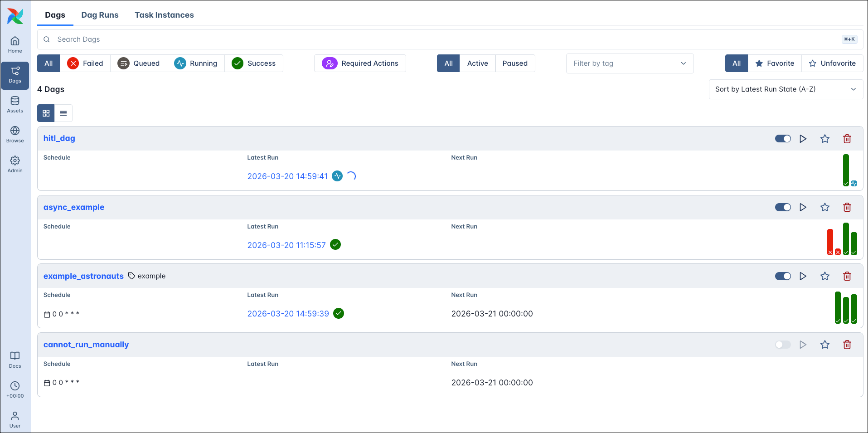
Task: Open the Assets section in the sidebar
Action: (15, 104)
